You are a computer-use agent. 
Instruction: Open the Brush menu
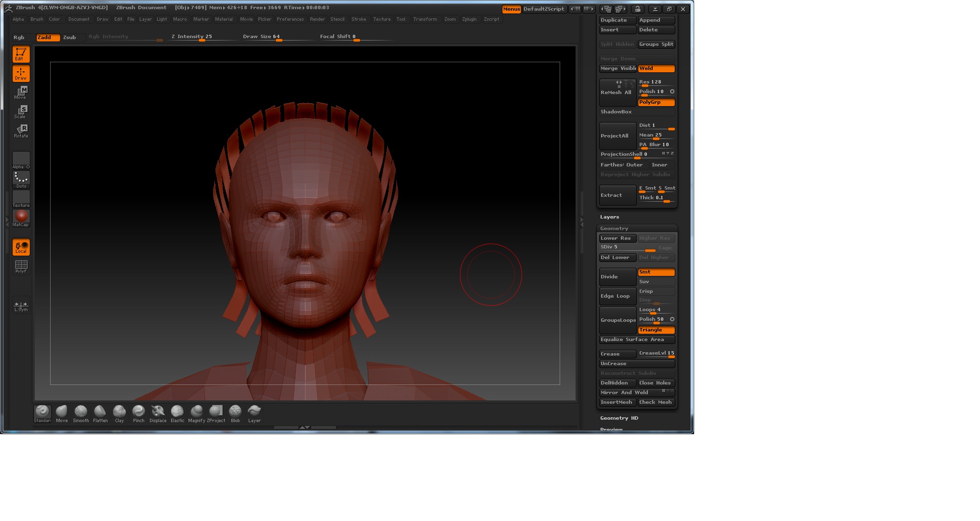[37, 19]
